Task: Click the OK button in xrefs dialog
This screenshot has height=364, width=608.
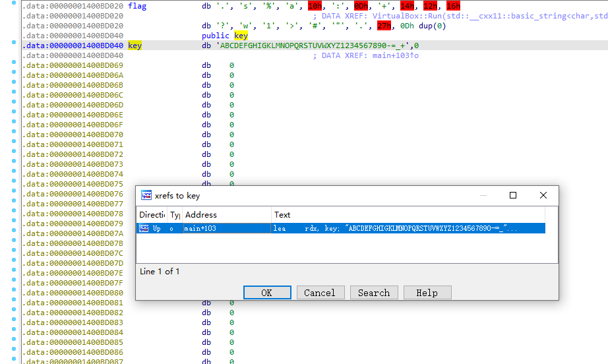Action: click(267, 293)
